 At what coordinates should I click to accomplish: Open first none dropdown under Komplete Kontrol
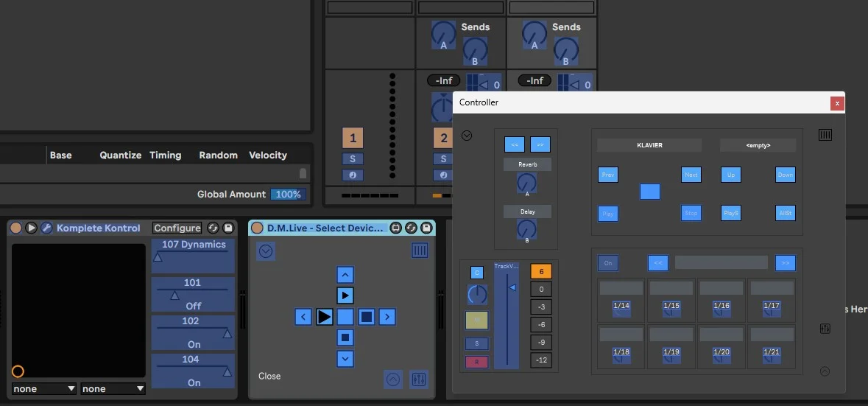point(43,389)
